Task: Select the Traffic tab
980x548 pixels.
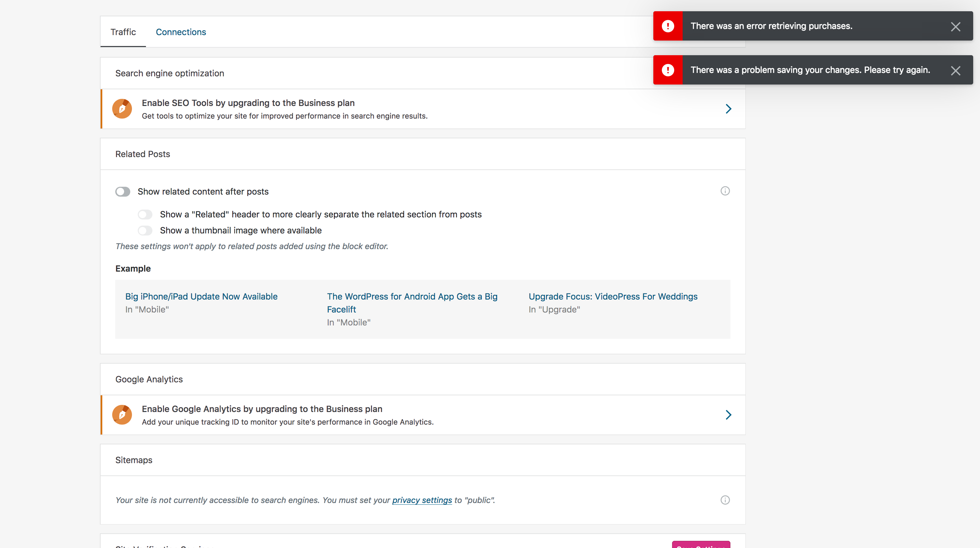Action: coord(123,32)
